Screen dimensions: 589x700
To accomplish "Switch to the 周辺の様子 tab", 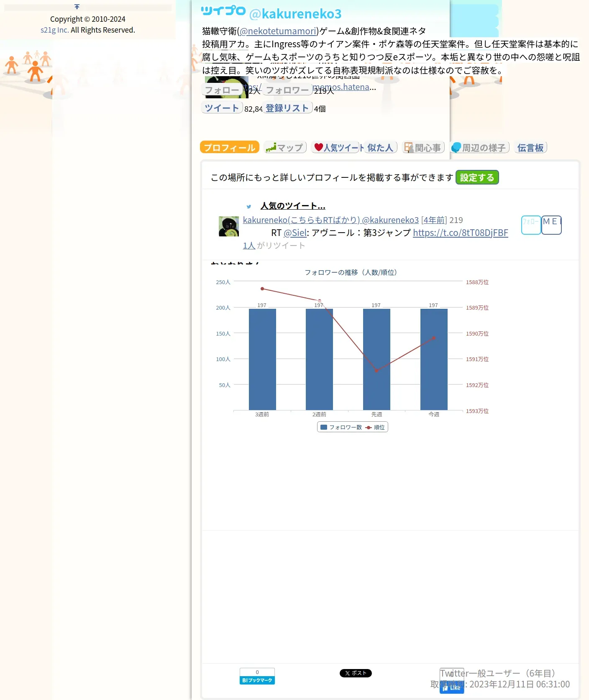I will (x=479, y=147).
